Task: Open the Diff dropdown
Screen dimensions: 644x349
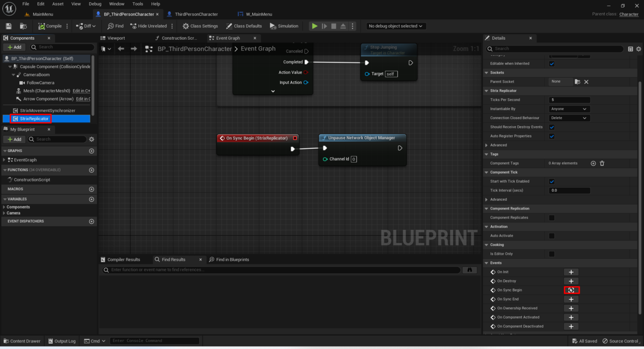Action: [x=86, y=26]
